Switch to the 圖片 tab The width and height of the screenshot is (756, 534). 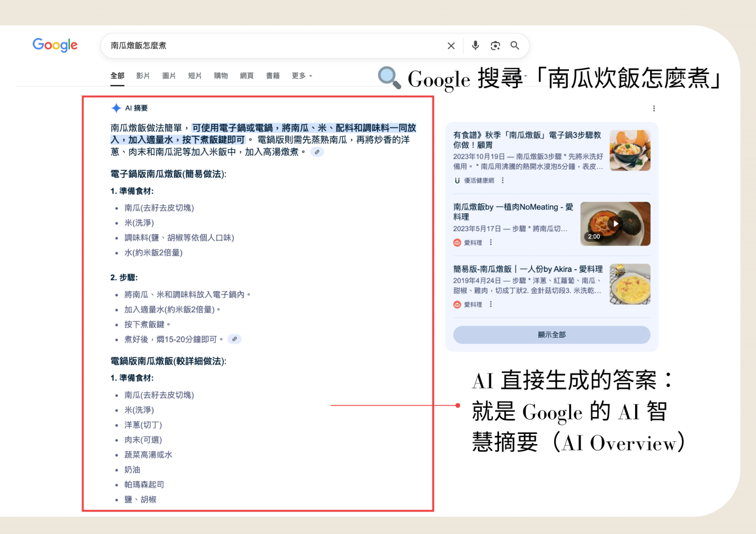(169, 76)
